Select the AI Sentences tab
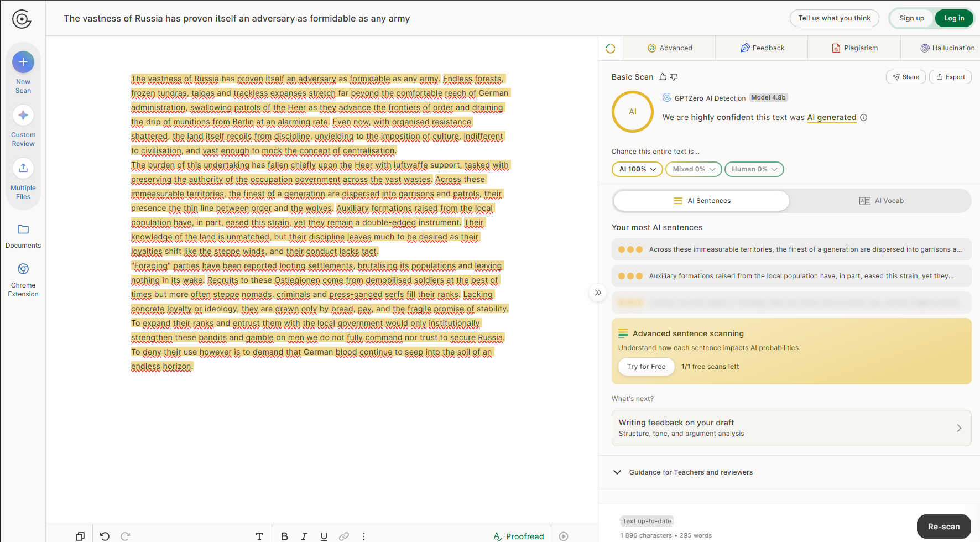980x542 pixels. coord(701,201)
